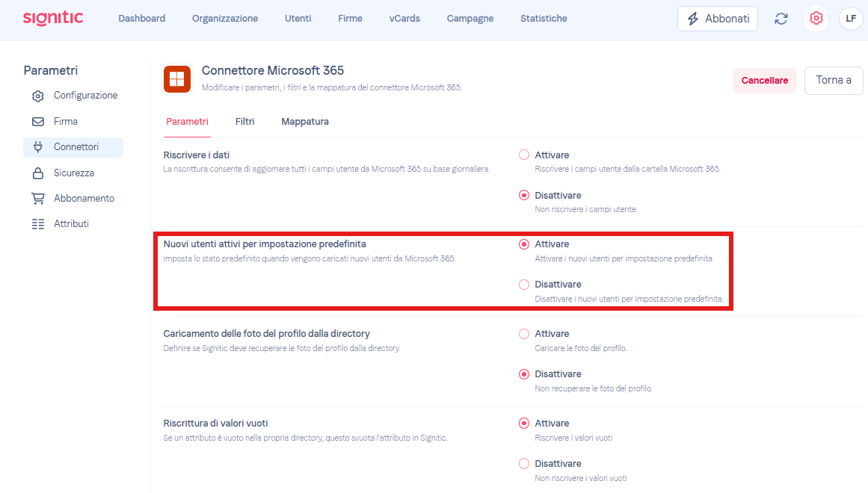The width and height of the screenshot is (868, 493).
Task: Navigate to vCards
Action: (x=404, y=18)
